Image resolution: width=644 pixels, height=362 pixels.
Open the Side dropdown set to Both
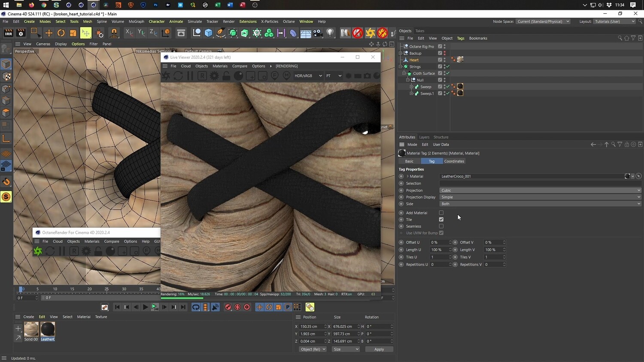540,204
